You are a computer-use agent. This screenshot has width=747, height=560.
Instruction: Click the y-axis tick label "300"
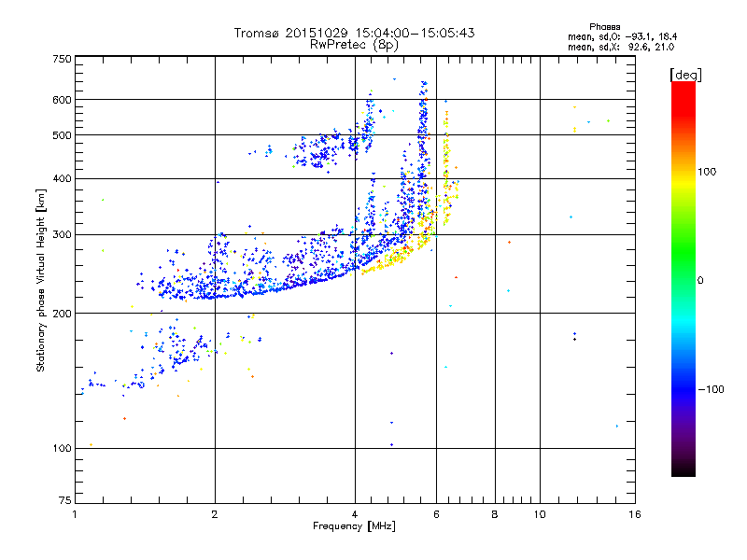click(x=62, y=235)
